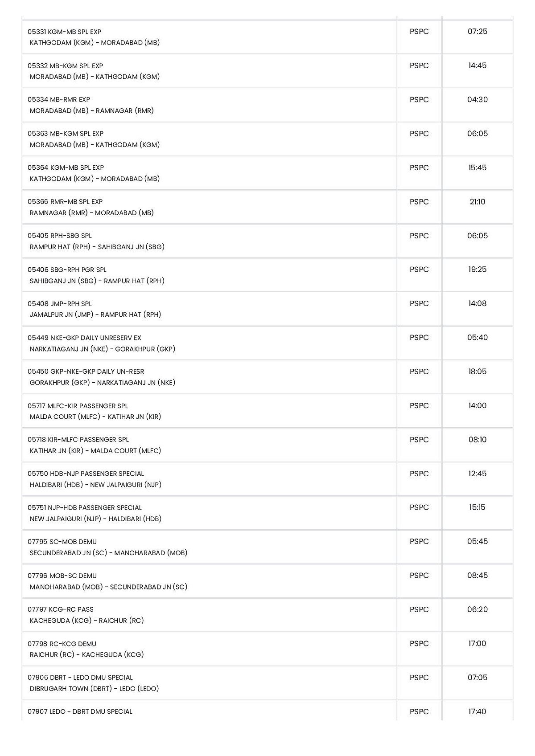
Task: Click the 05334 MB-RMR EXP train name
Action: 59,99
